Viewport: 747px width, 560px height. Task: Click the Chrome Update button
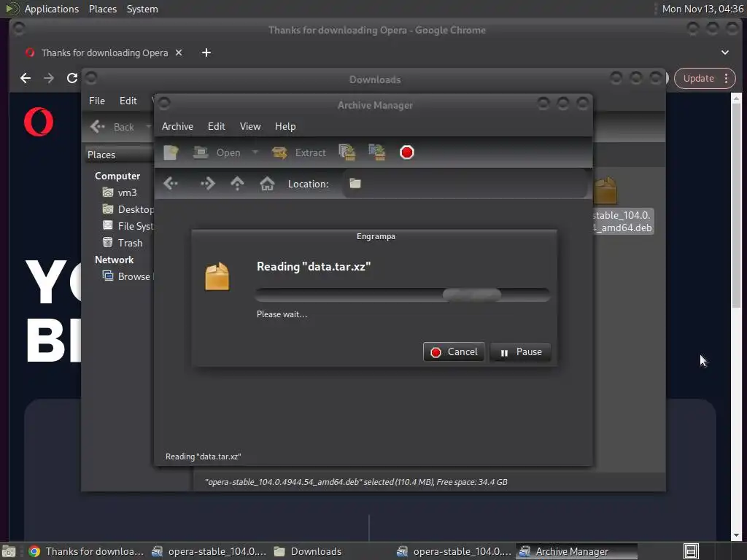[x=698, y=78]
